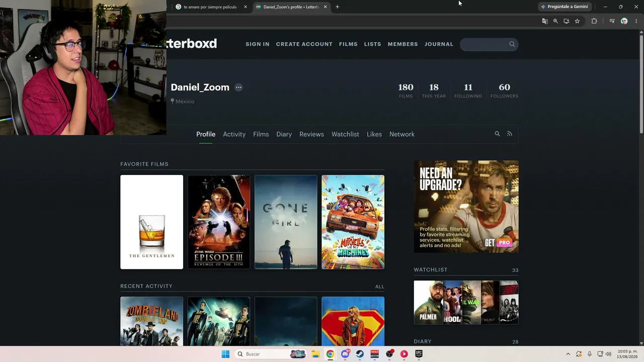Click the 18 This Year stat
644x362 pixels.
(434, 90)
